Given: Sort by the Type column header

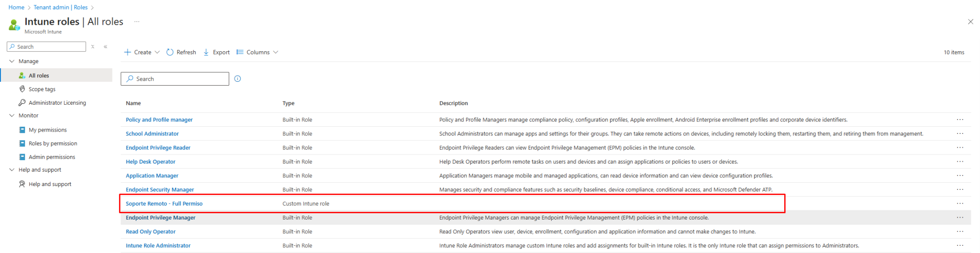Looking at the screenshot, I should [289, 103].
